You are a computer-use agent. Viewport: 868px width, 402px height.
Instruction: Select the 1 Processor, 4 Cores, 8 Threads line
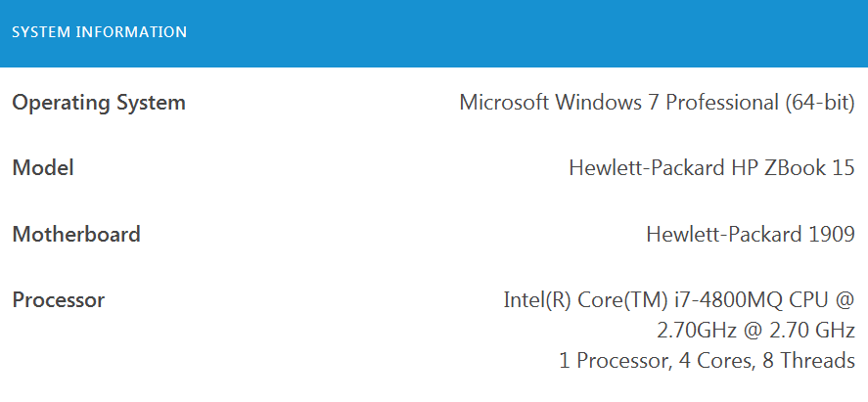708,360
